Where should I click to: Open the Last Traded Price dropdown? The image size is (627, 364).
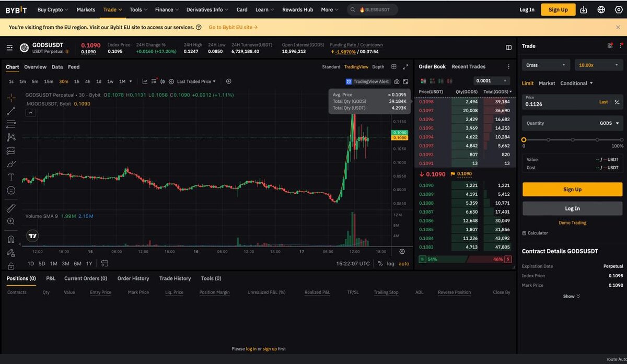pos(196,81)
